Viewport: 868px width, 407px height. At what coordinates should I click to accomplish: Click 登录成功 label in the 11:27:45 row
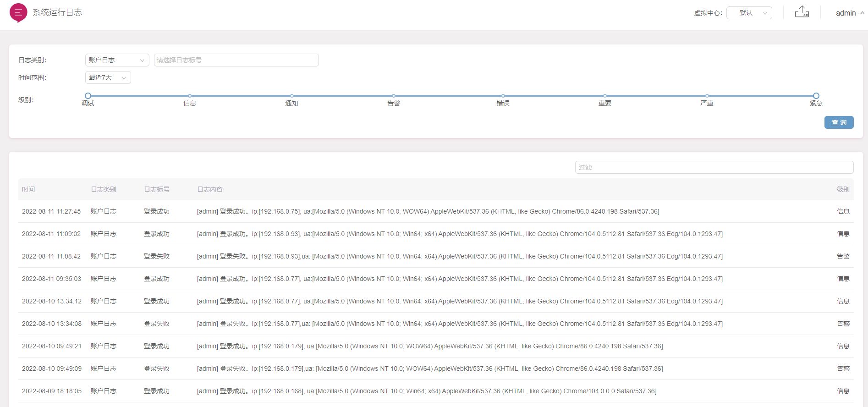[157, 211]
